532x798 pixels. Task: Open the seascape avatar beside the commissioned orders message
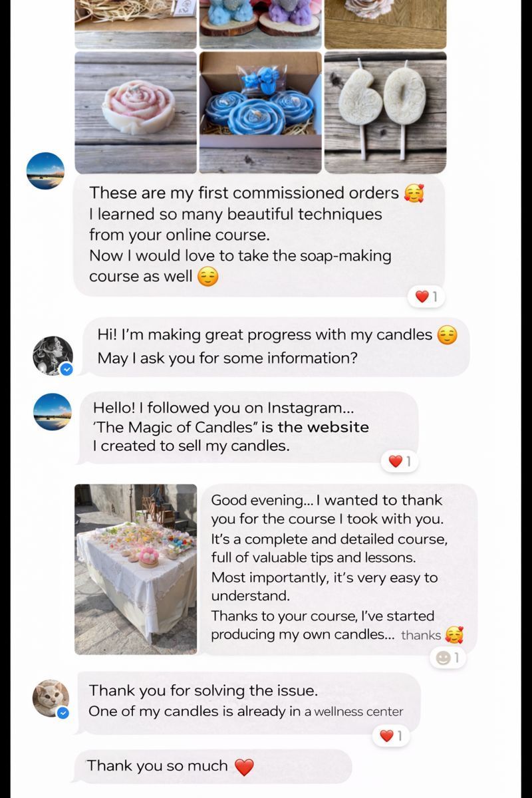45,171
